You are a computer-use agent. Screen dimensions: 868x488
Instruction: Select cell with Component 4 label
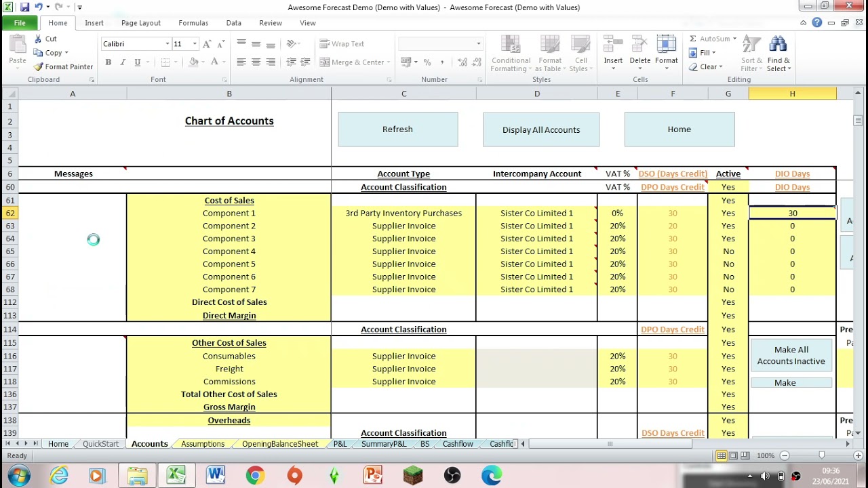pos(229,251)
